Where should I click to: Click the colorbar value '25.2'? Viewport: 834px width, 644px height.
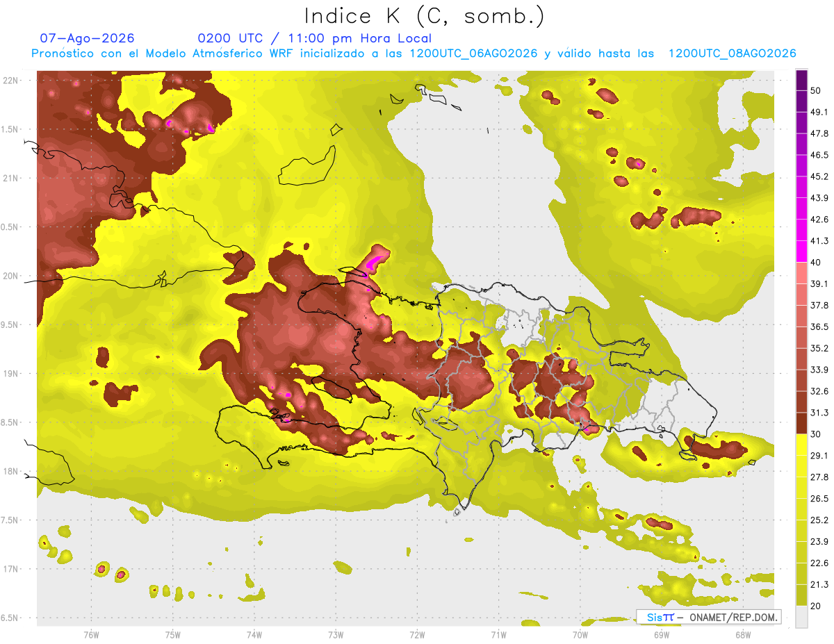click(x=819, y=521)
